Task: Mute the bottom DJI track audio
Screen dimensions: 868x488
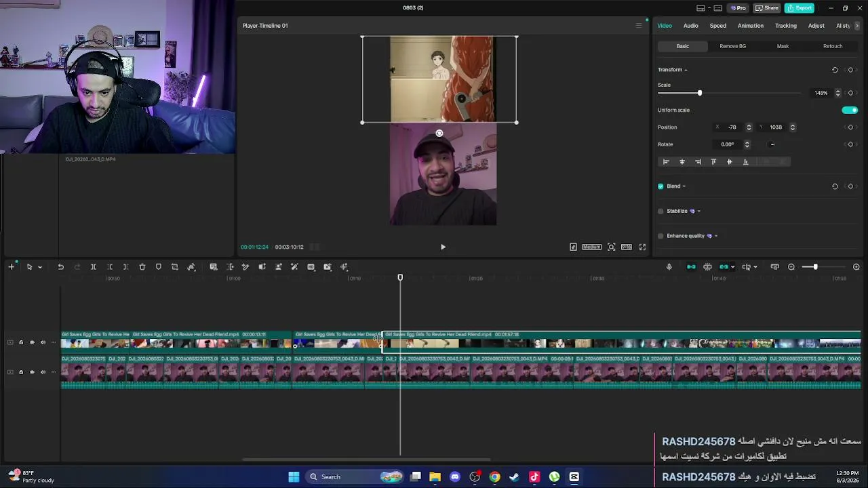Action: (43, 372)
